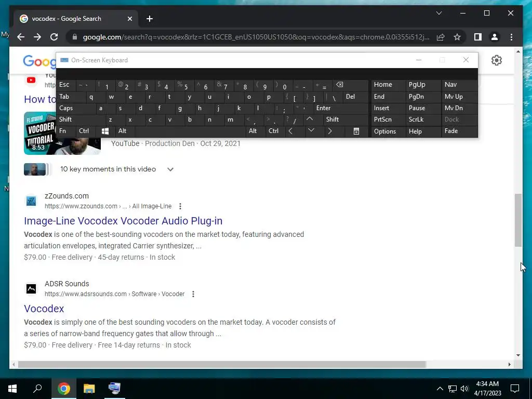Reload the Google search page
Viewport: 532px width, 399px height.
pos(54,37)
